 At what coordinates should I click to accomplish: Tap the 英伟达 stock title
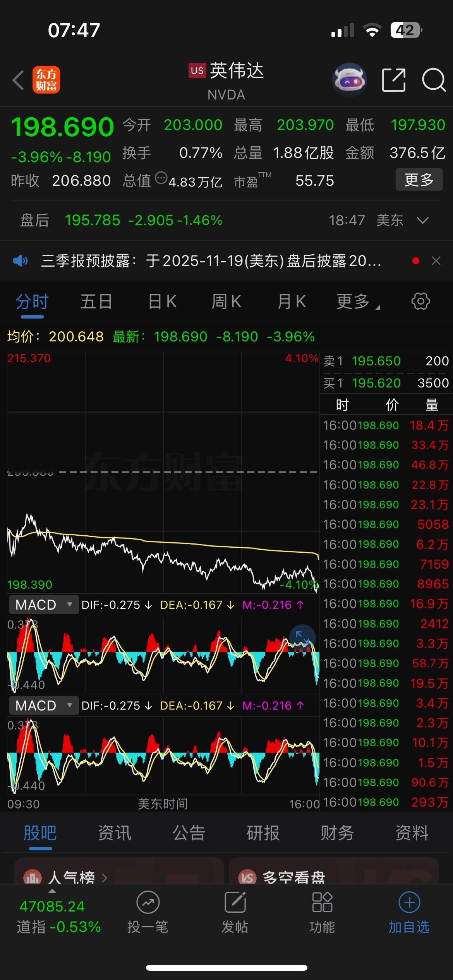[237, 71]
